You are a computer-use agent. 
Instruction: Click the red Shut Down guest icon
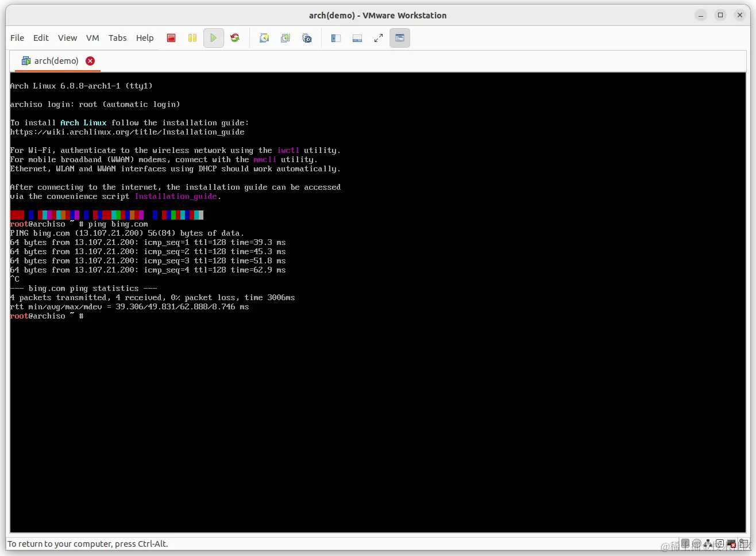click(171, 38)
